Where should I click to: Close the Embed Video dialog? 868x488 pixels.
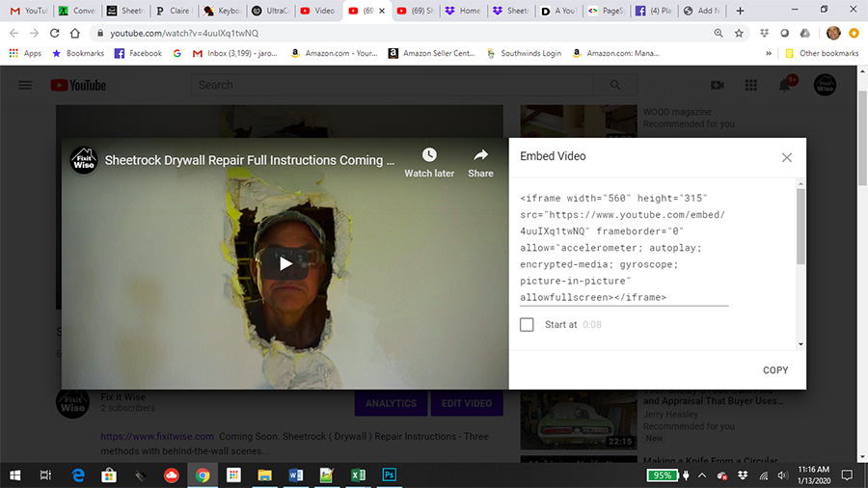point(787,158)
